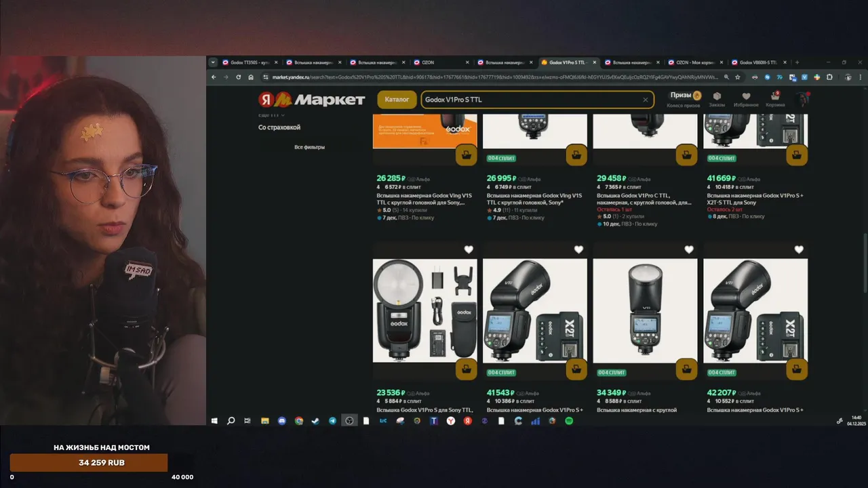Open title Вспышка Godox V1Pro S для Sony TTL

pyautogui.click(x=424, y=410)
